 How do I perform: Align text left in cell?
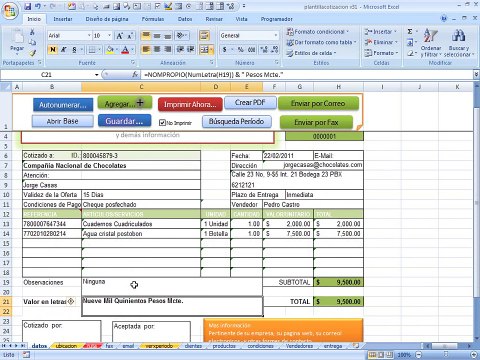146,50
